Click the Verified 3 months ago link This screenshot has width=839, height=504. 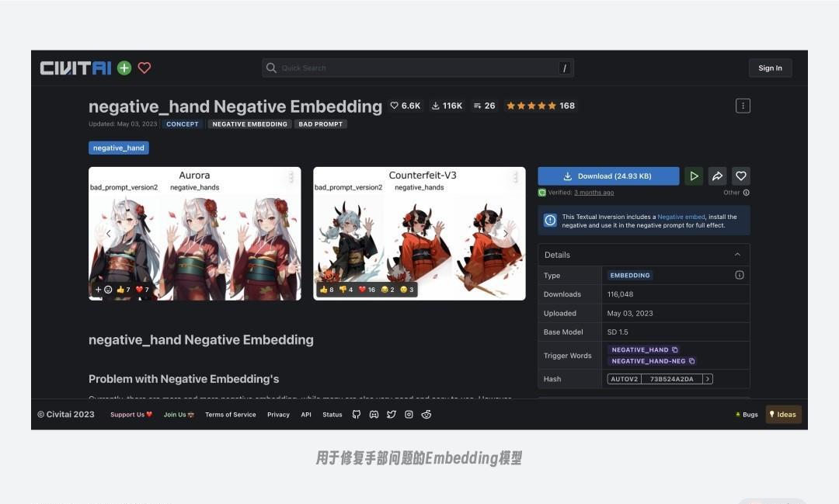pos(594,193)
